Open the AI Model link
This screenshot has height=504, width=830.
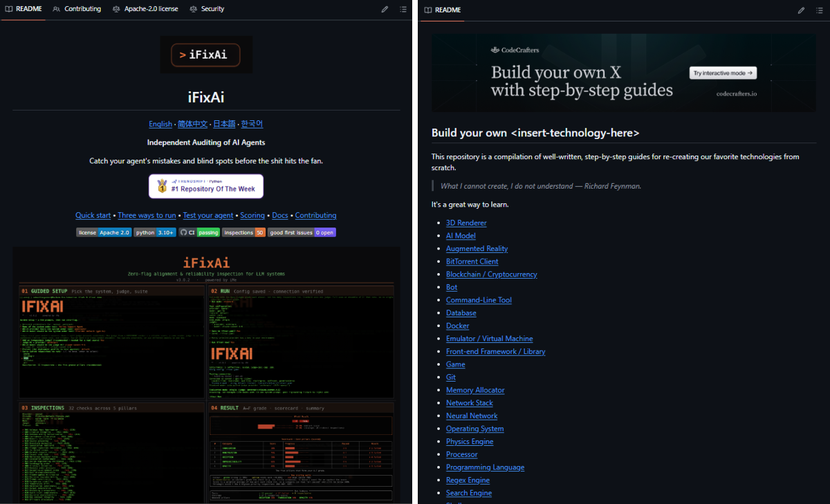point(461,236)
